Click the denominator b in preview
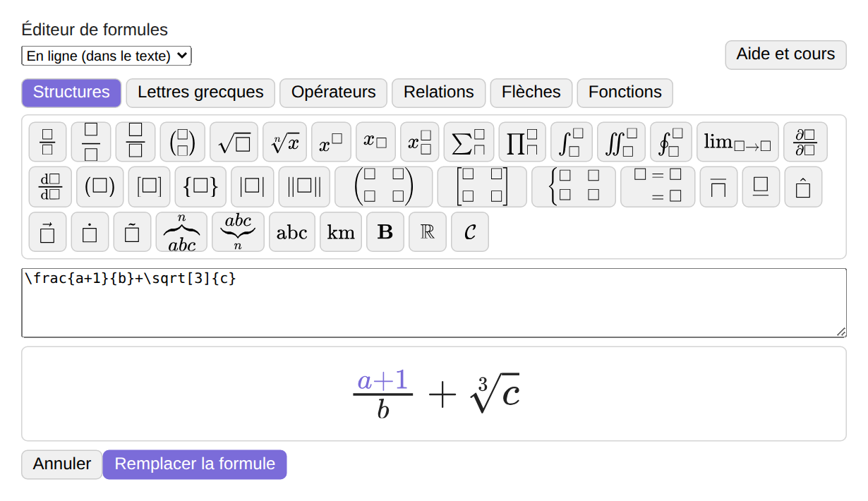This screenshot has height=501, width=868. tap(383, 409)
